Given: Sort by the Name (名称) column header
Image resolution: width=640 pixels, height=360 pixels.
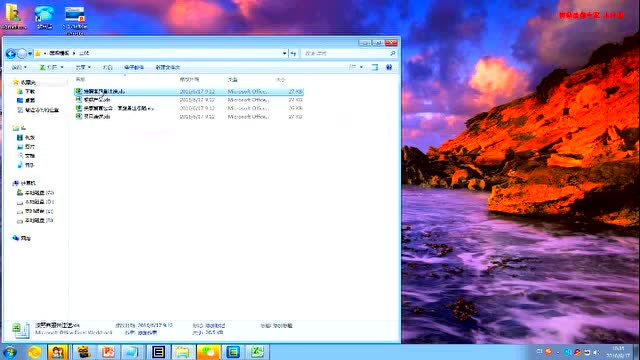Looking at the screenshot, I should coord(80,80).
